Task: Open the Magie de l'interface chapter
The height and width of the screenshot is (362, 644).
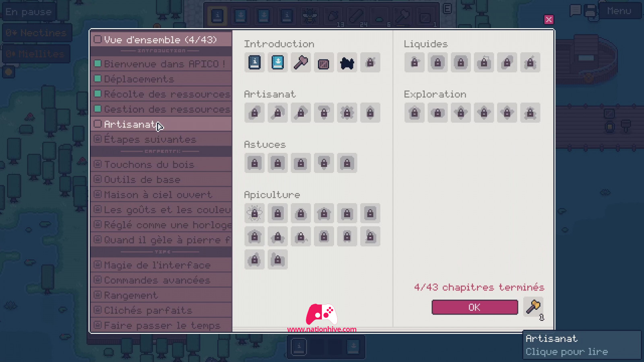Action: 161,265
